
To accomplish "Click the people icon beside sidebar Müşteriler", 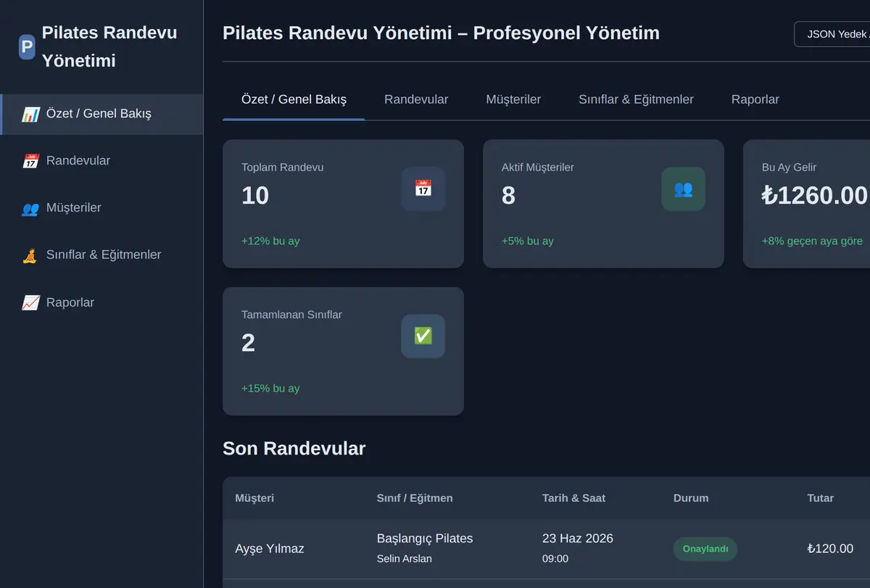I will [x=30, y=208].
